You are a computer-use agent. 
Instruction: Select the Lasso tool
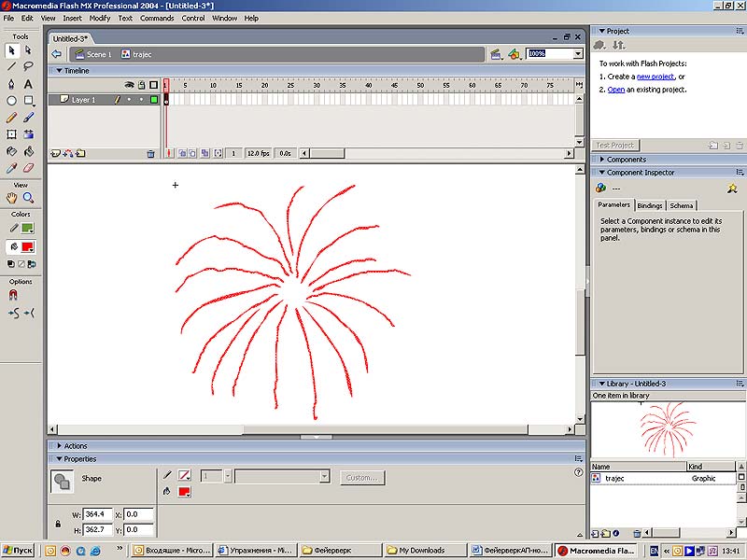click(x=28, y=66)
